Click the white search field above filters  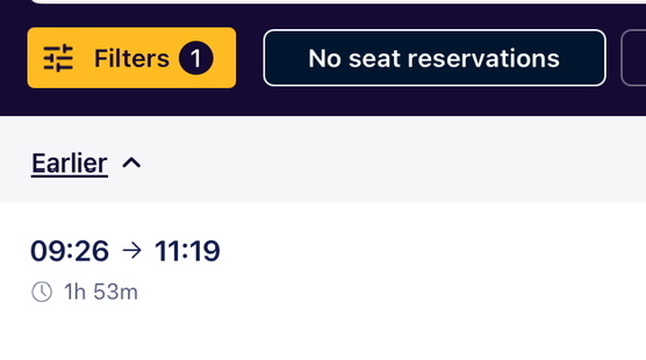pyautogui.click(x=338, y=2)
